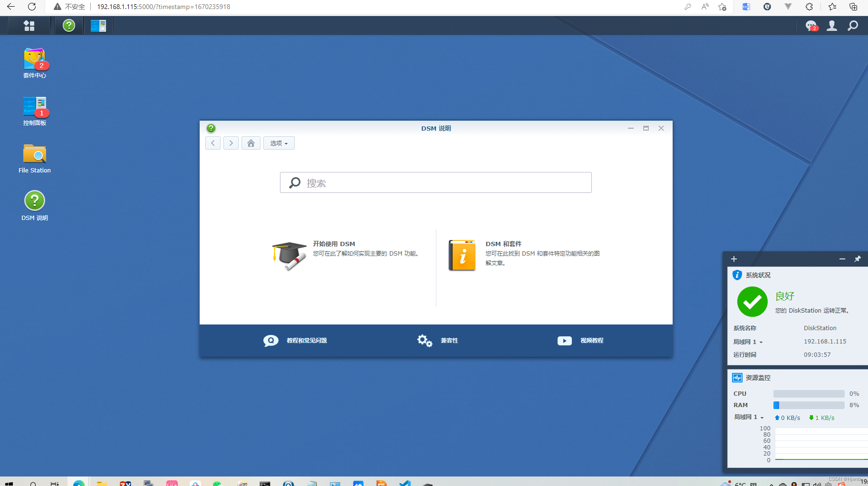Click the orange info book icon

pyautogui.click(x=462, y=255)
